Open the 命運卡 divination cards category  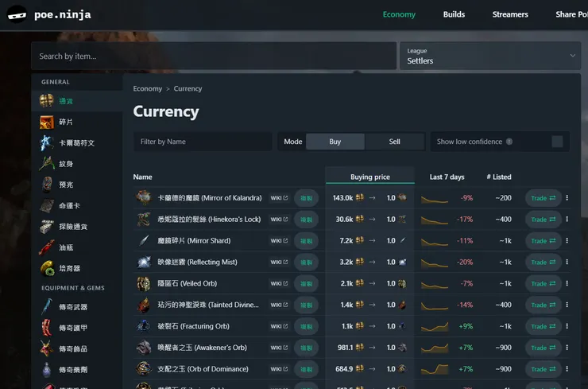[77, 206]
